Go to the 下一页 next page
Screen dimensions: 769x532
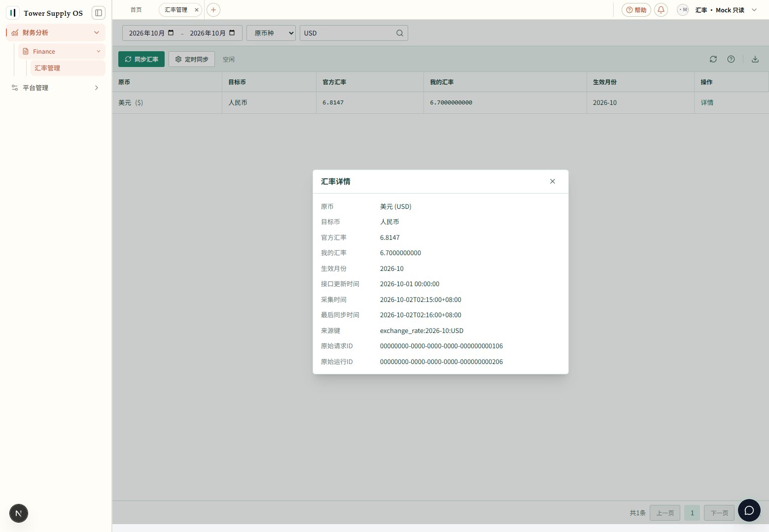tap(719, 513)
